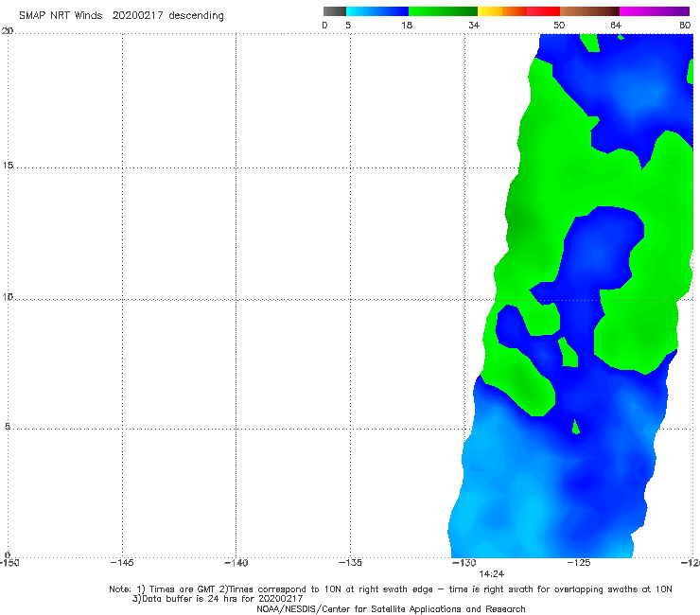Click the longitude axis label "-140"
The width and height of the screenshot is (700, 615).
236,563
